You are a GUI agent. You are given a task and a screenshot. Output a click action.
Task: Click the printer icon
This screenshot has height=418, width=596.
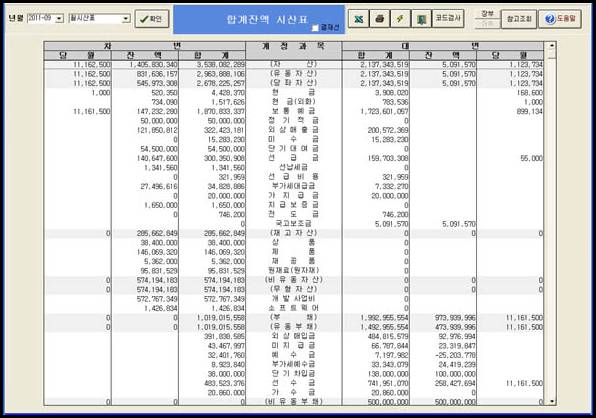point(379,19)
